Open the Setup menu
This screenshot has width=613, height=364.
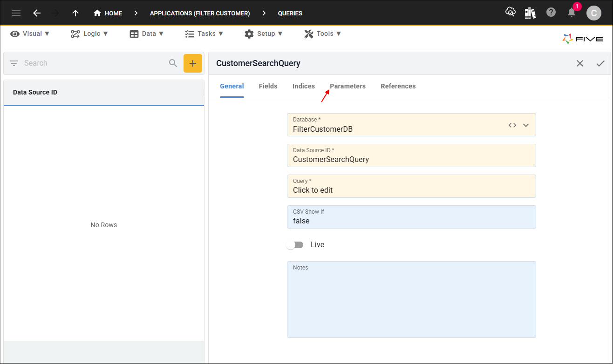point(263,34)
